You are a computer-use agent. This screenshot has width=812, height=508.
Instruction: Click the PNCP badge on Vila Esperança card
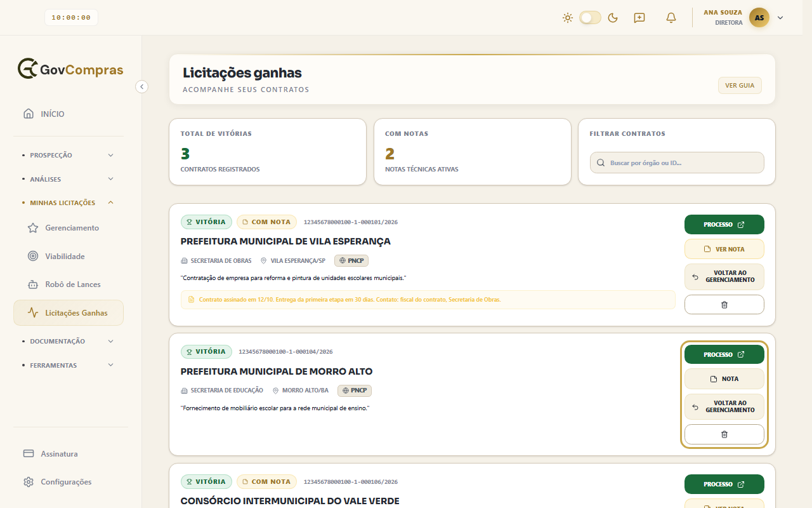pyautogui.click(x=351, y=260)
